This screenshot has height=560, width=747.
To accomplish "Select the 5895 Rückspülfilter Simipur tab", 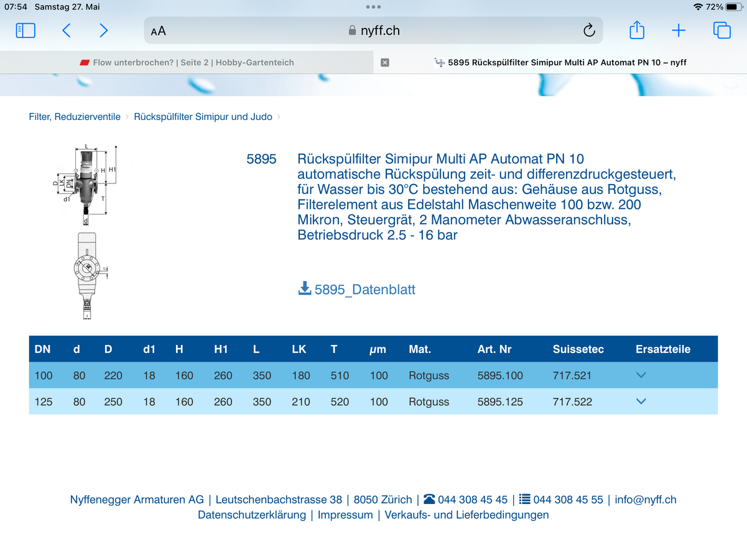I will pyautogui.click(x=560, y=62).
